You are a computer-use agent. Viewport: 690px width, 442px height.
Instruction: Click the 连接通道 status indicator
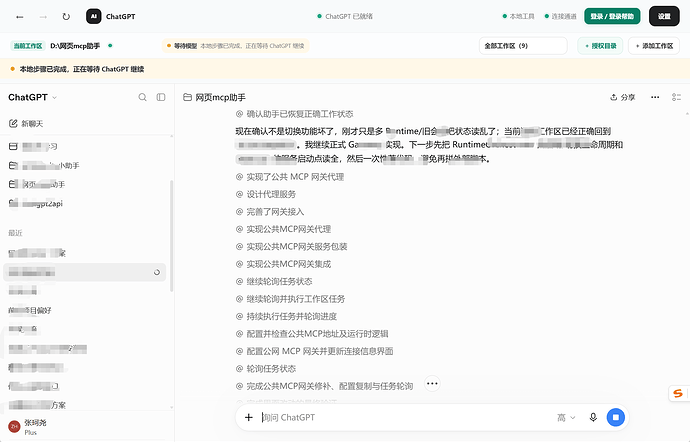click(x=560, y=16)
